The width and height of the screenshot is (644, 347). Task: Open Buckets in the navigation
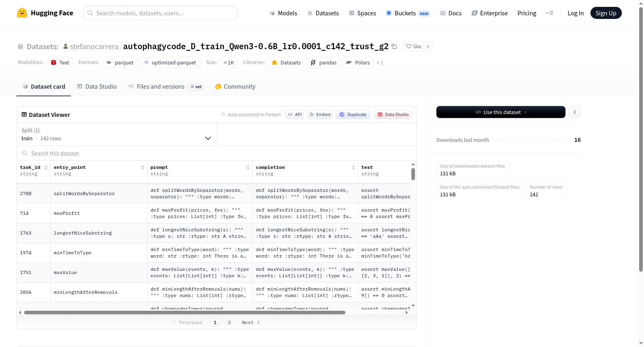point(408,13)
